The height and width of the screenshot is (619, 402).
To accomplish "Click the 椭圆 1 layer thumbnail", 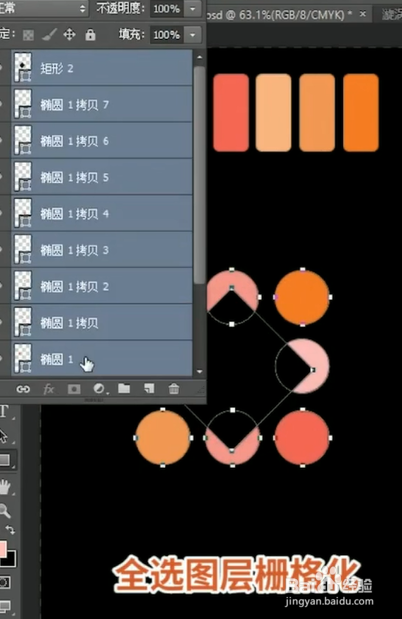I will click(x=23, y=358).
